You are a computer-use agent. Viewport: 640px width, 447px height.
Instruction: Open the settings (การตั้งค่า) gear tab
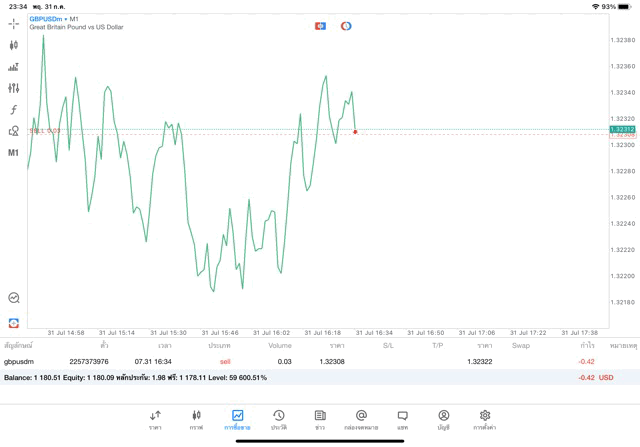click(x=485, y=419)
